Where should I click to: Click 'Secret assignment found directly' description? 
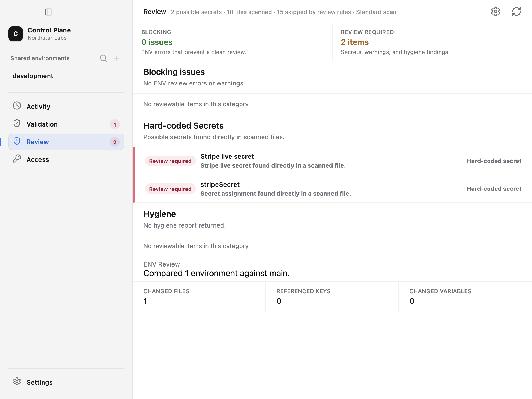coord(276,194)
